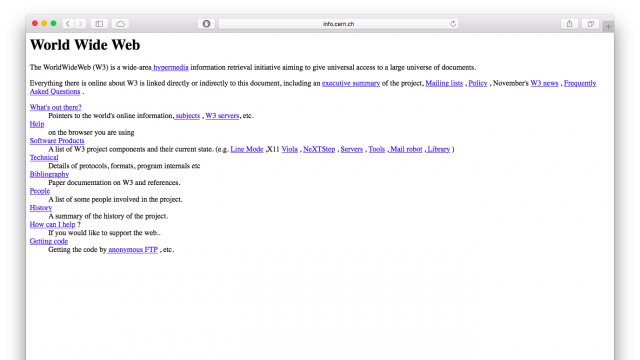Close the Safari window with the red button
The width and height of the screenshot is (640, 360).
[x=35, y=23]
